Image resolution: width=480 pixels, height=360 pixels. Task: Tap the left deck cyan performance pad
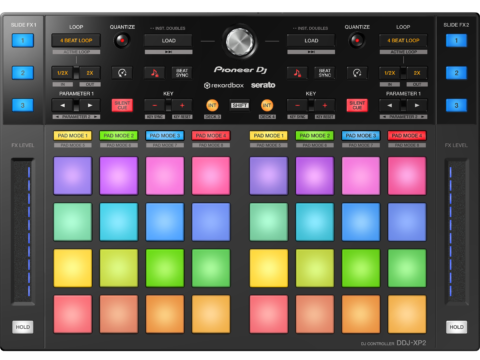119,222
